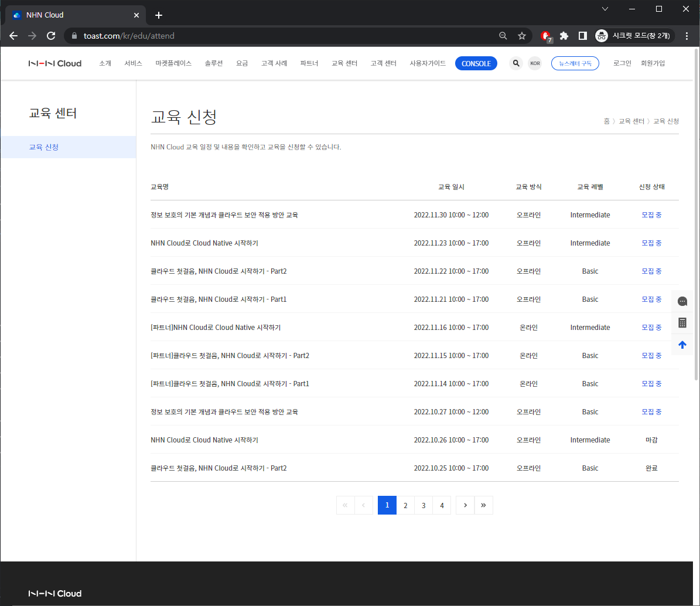
Task: Click the lock icon in address bar
Action: 74,36
